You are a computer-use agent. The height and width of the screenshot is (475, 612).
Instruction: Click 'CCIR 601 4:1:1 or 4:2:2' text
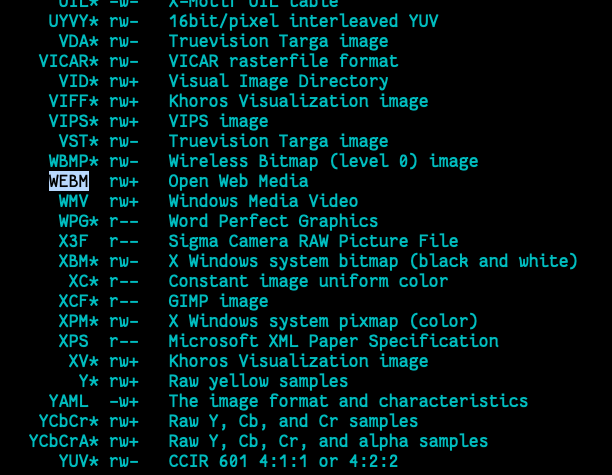tap(283, 461)
